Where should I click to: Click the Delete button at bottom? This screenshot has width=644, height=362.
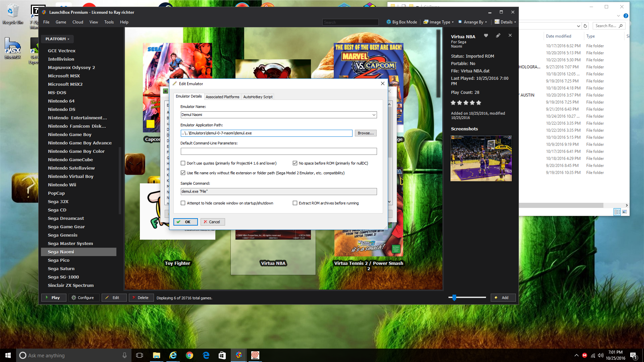[x=141, y=298]
